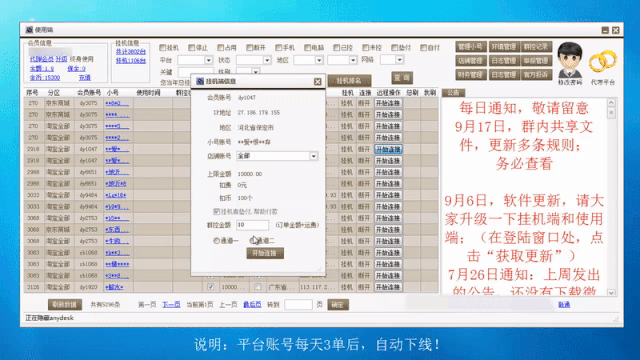
Task: Check the 手机 filter checkbox
Action: [278, 48]
